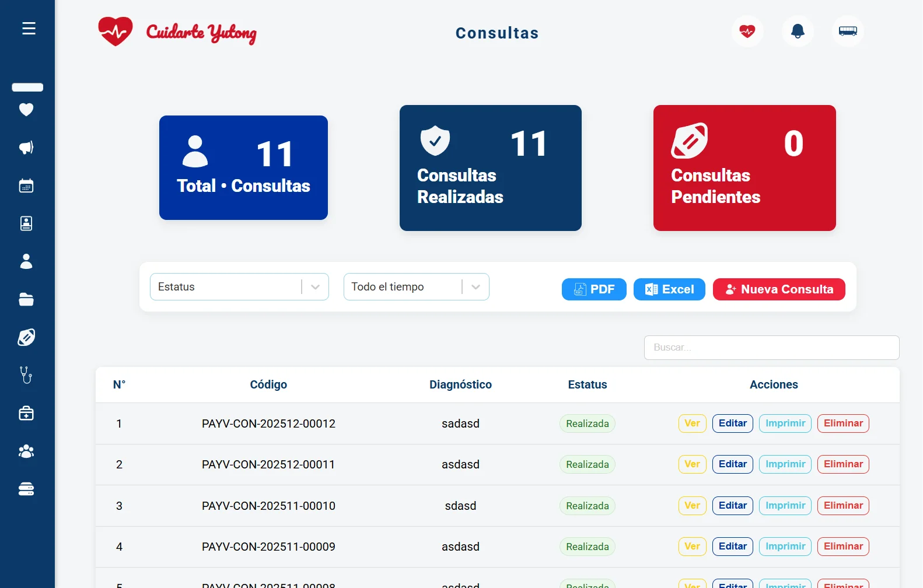Click the pill icon on Pendientes card
The width and height of the screenshot is (923, 588).
click(x=690, y=141)
